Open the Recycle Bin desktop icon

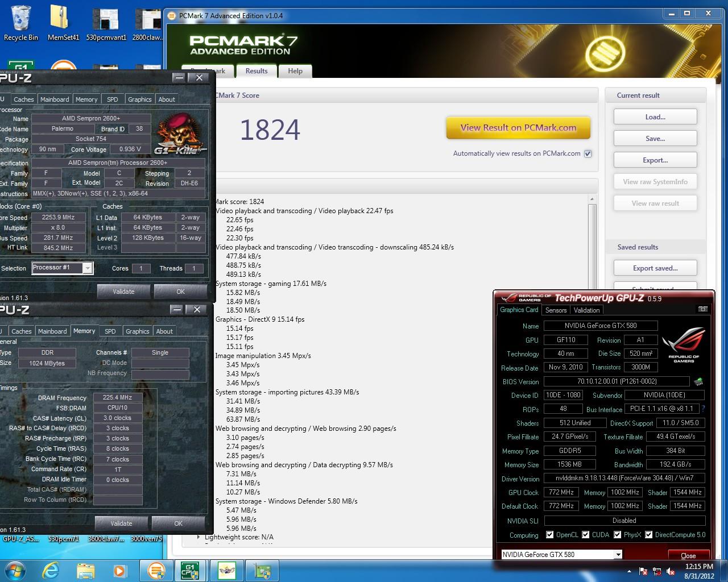click(20, 23)
